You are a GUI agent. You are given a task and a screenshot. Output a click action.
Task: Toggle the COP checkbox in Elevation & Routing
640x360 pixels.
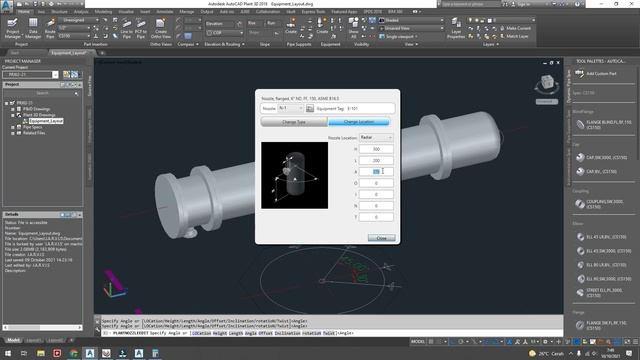209,33
